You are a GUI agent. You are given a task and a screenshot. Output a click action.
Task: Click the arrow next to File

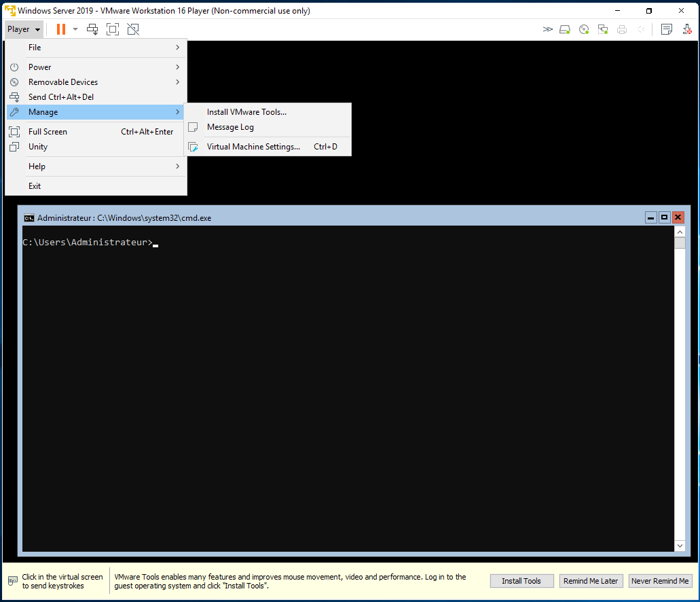pyautogui.click(x=178, y=48)
